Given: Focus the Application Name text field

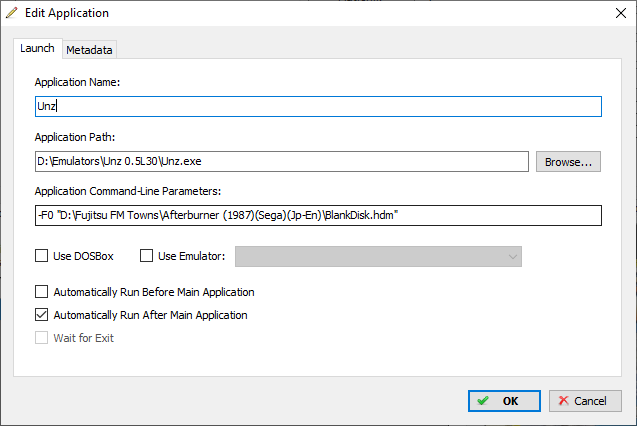Looking at the screenshot, I should (x=318, y=106).
